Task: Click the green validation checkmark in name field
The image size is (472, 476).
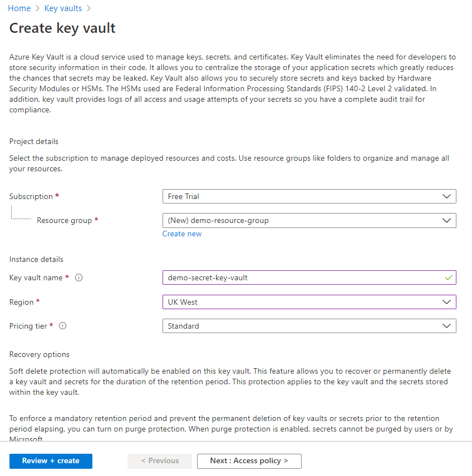Action: (x=448, y=277)
